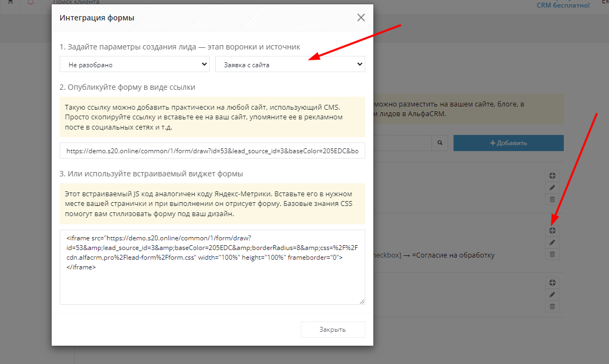The height and width of the screenshot is (364, 609).
Task: Click pencil edit icon for the last form row
Action: pos(553,295)
